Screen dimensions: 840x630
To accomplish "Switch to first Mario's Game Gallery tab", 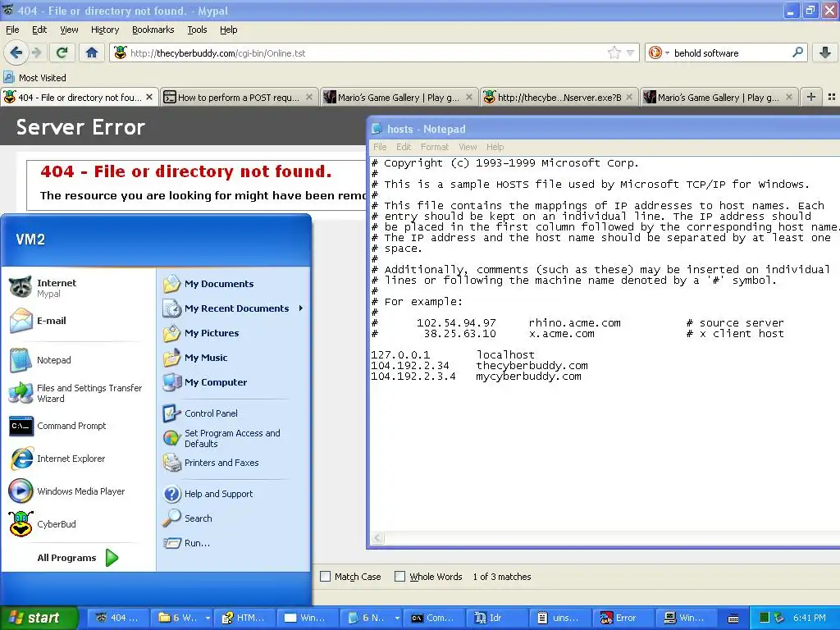I will click(398, 97).
